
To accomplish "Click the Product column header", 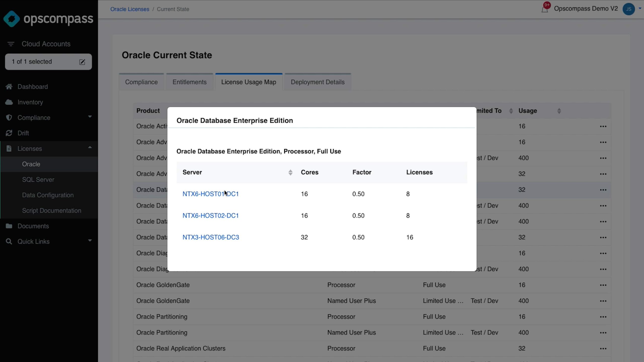I will click(148, 111).
